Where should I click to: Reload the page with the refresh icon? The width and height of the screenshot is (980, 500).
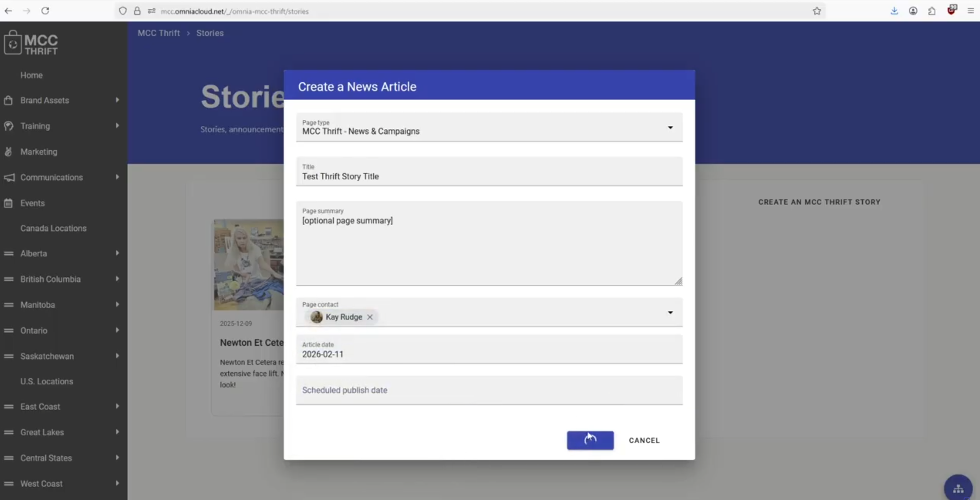pos(45,11)
